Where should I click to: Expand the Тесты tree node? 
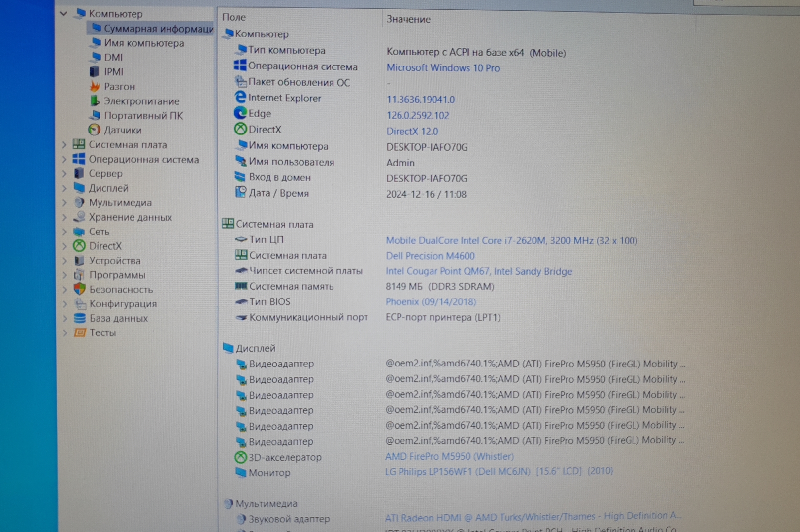64,333
